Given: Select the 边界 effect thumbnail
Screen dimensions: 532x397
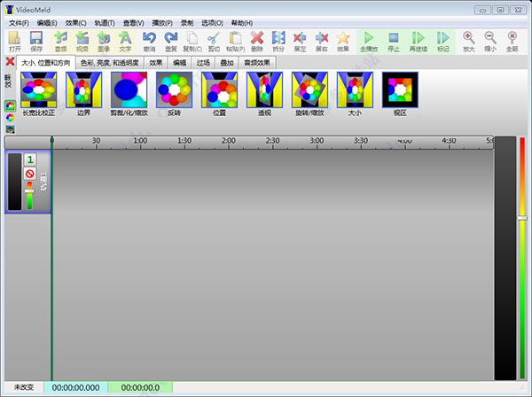Looking at the screenshot, I should point(84,90).
